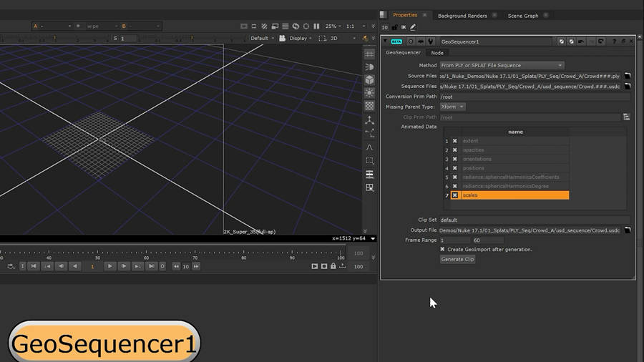Image resolution: width=644 pixels, height=362 pixels.
Task: Uncheck the sphericalHarmonicsDegree checkbox
Action: pos(454,186)
